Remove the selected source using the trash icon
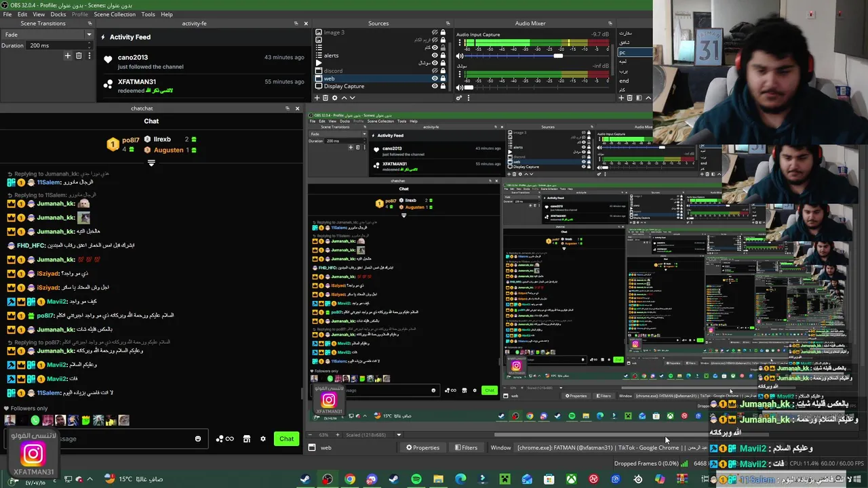 coord(325,98)
